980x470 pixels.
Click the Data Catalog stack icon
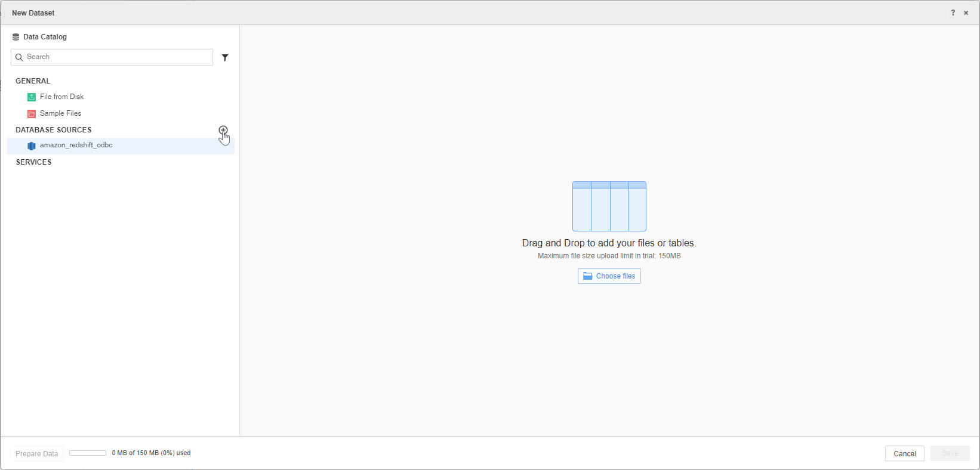[16, 37]
